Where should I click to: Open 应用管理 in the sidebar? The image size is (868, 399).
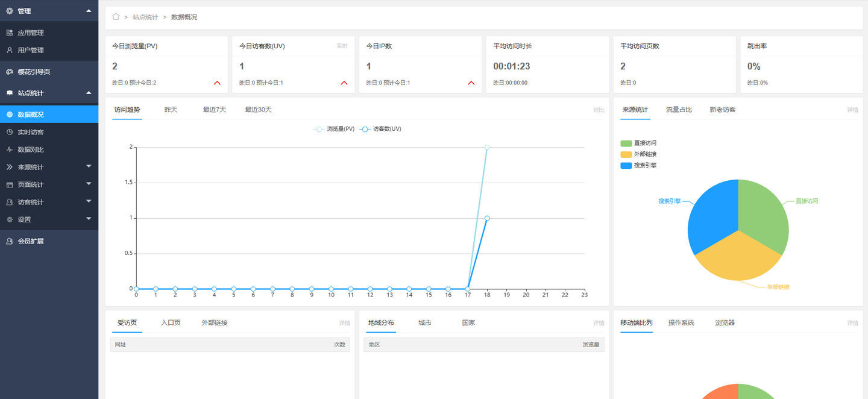pos(49,33)
